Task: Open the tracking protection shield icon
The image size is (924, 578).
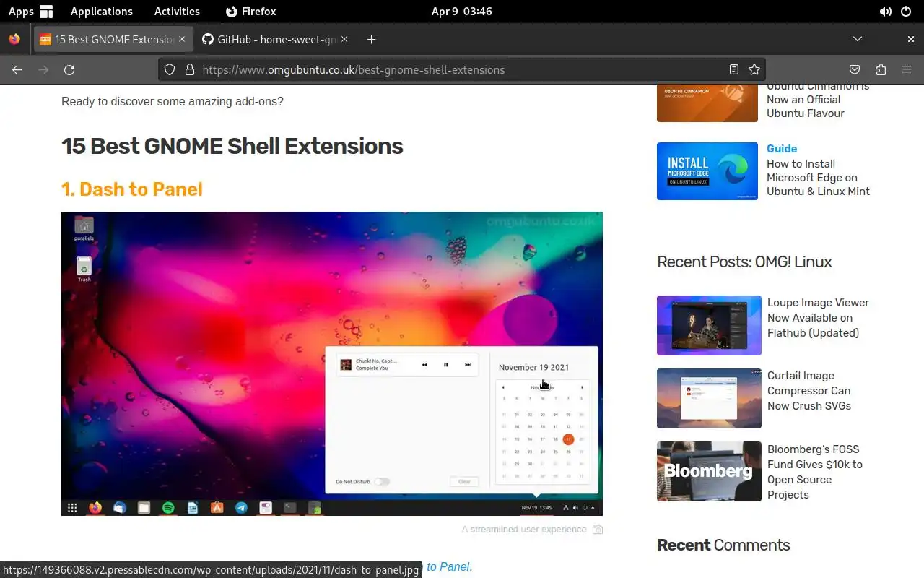Action: click(170, 70)
